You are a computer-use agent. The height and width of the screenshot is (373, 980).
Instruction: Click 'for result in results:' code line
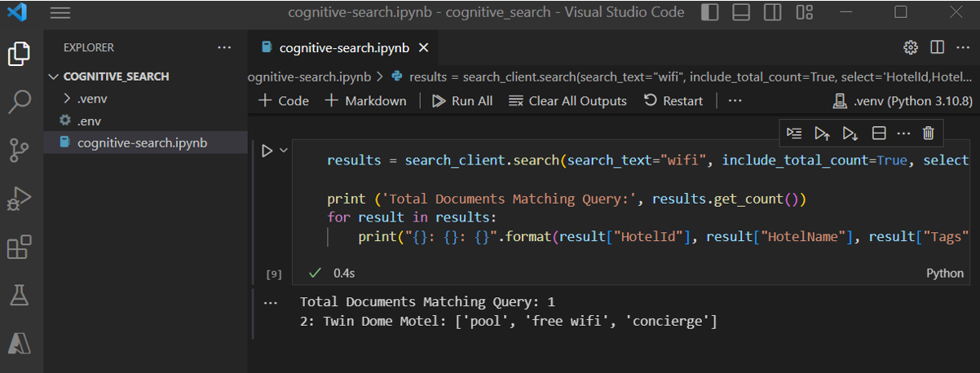coord(412,217)
